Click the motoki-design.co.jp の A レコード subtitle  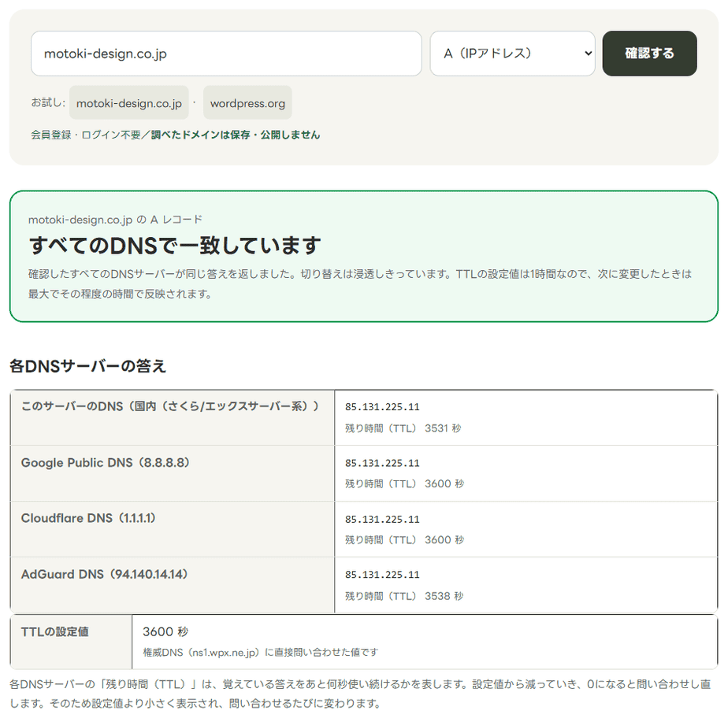pyautogui.click(x=115, y=220)
